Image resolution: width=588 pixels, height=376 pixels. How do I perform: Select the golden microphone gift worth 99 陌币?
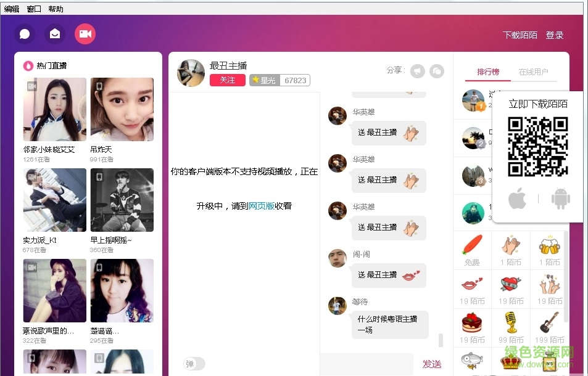coord(510,327)
